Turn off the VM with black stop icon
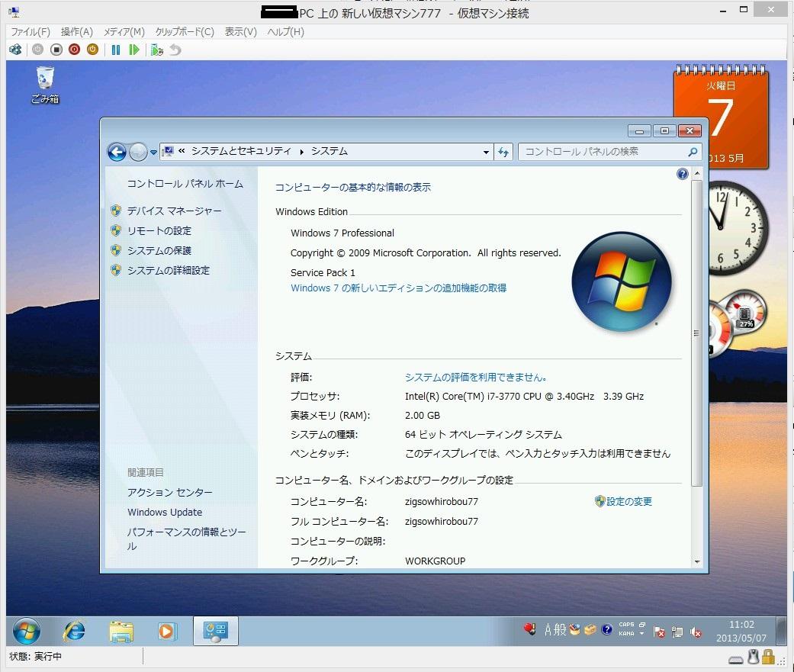 [56, 50]
